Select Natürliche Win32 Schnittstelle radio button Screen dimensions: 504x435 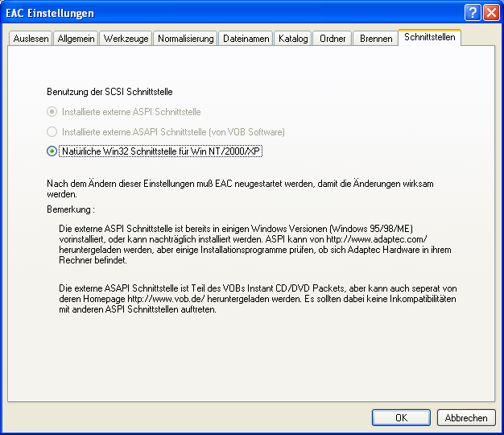pos(52,151)
